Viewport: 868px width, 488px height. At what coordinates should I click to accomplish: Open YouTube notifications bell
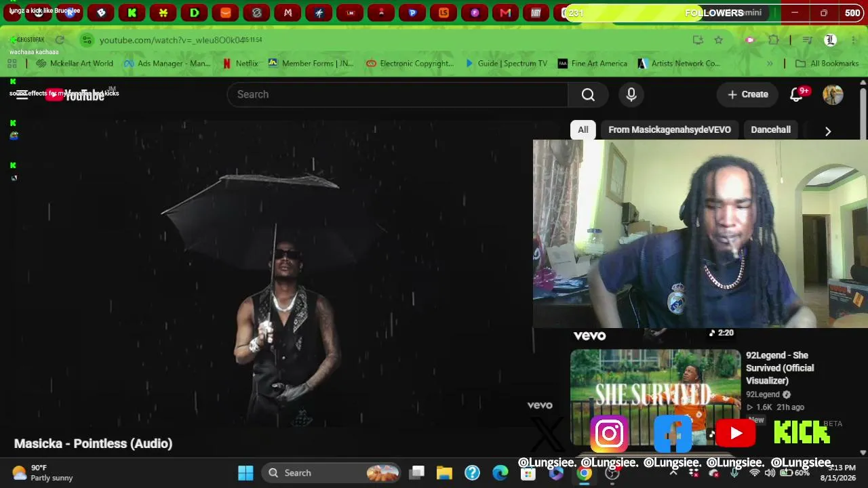click(797, 94)
